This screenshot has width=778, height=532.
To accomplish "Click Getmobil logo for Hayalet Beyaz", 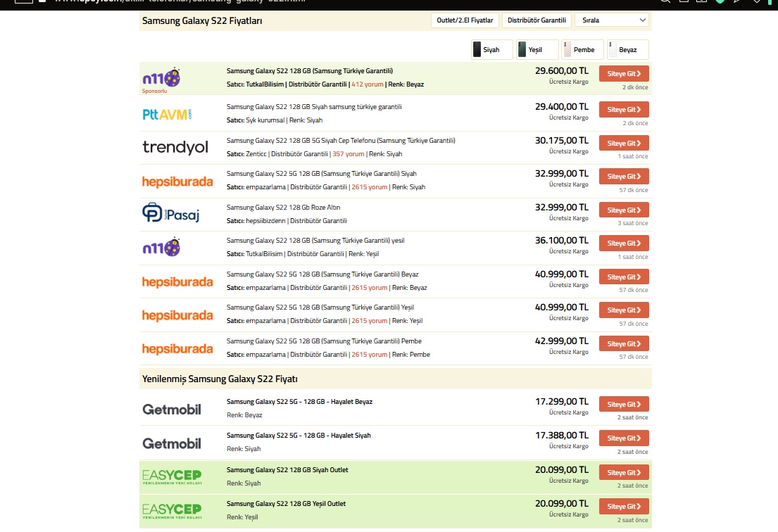I will [x=172, y=410].
